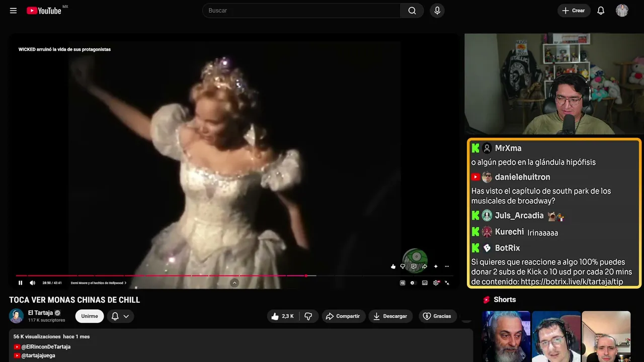Click the Shorts section heading
Image resolution: width=644 pixels, height=362 pixels.
pos(505,300)
